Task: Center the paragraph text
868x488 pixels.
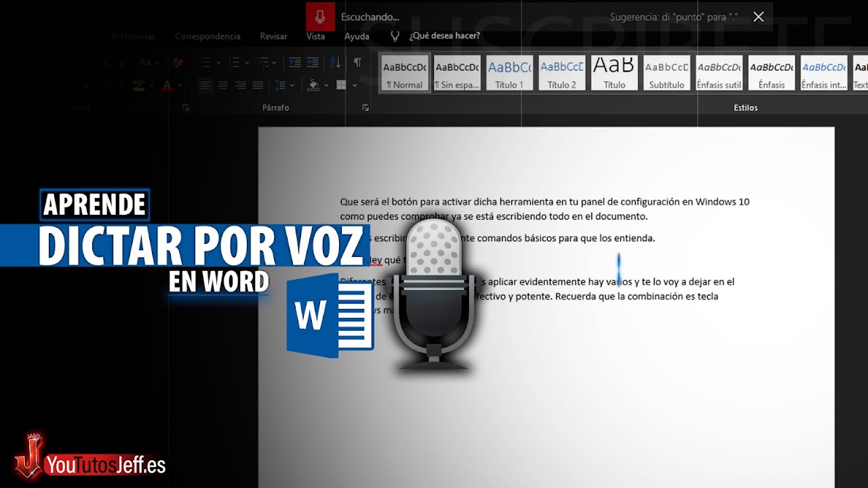Action: click(222, 85)
